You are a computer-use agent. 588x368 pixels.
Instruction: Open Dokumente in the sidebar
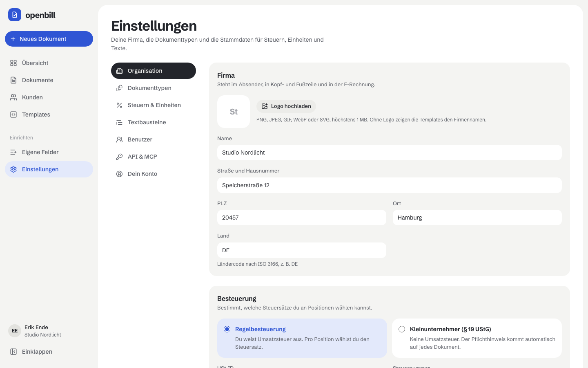tap(49, 80)
